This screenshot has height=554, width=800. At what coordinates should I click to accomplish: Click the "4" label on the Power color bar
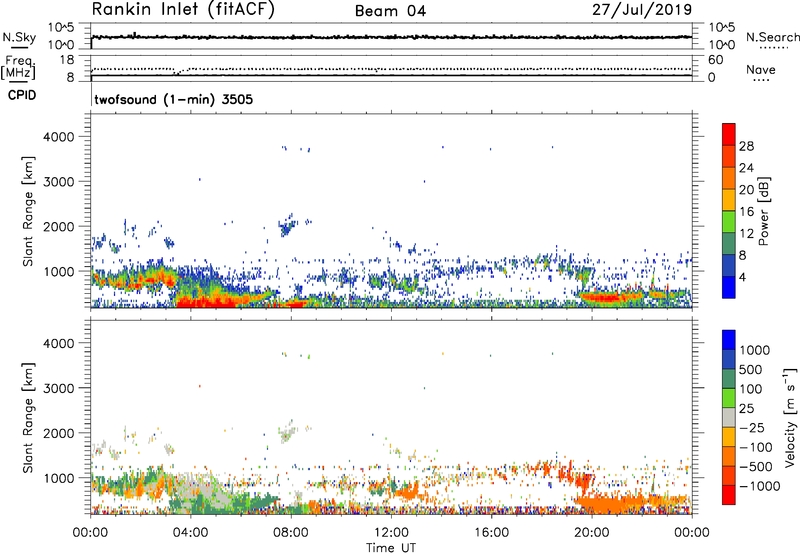point(743,278)
